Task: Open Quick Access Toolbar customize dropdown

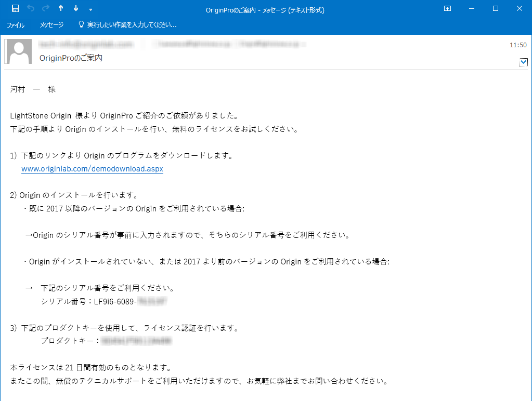Action: pyautogui.click(x=90, y=9)
